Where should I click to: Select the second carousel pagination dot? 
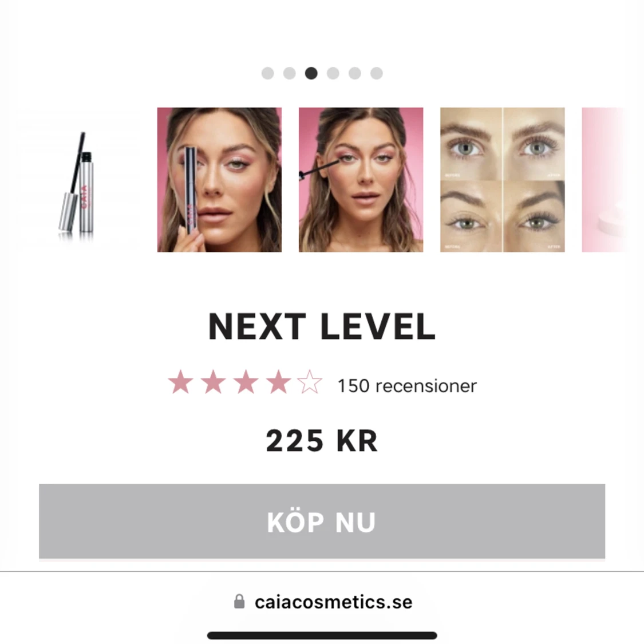click(290, 73)
